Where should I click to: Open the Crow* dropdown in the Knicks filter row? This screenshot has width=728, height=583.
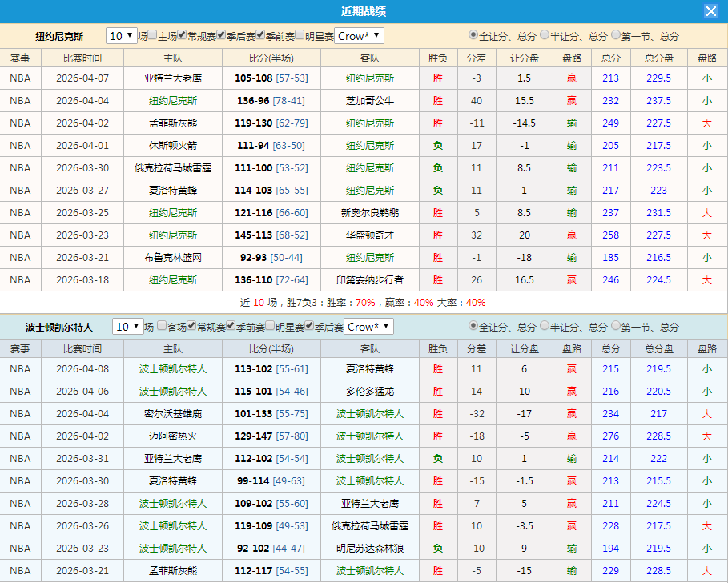tap(357, 36)
